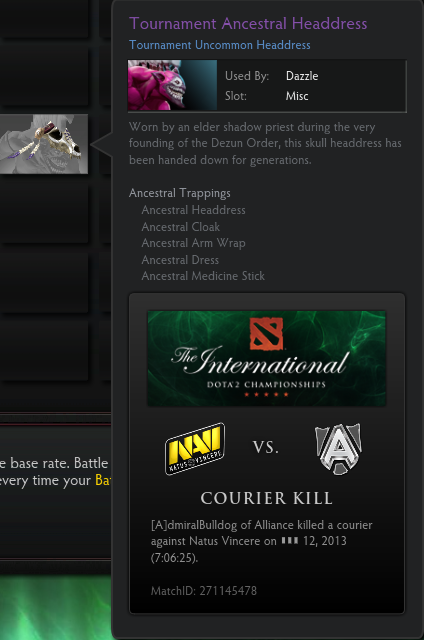Screen dimensions: 424x640
Task: Click the empty inventory slot above the headdress
Action: (44, 76)
